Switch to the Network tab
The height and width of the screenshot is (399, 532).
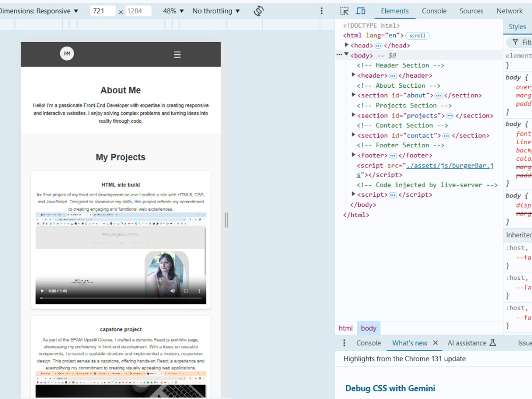(x=509, y=11)
